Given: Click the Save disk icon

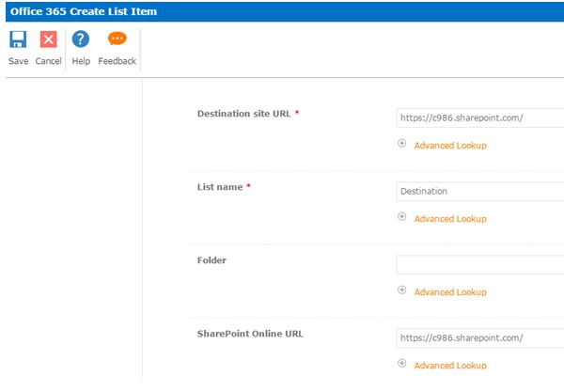Looking at the screenshot, I should click(18, 39).
